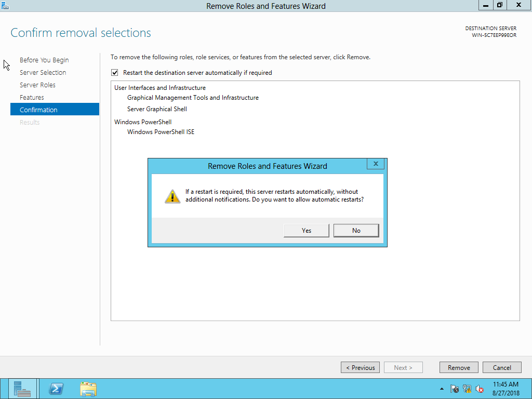Screen dimensions: 532x399
Task: Click the Action Center flag in the tray
Action: click(455, 389)
